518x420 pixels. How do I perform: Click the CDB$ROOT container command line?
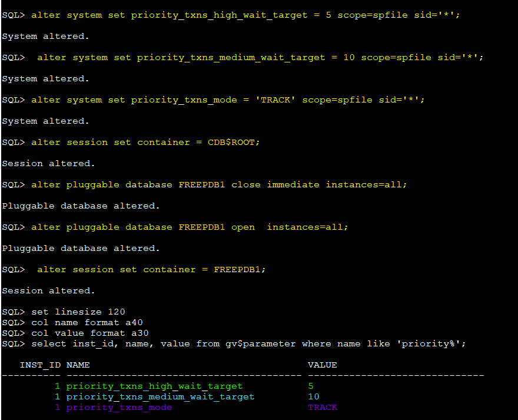[x=145, y=142]
